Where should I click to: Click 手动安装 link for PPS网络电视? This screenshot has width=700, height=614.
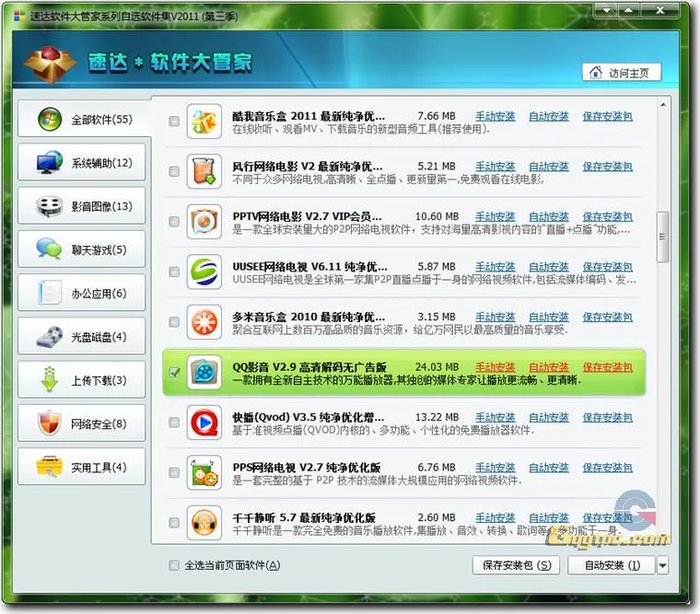(x=495, y=468)
